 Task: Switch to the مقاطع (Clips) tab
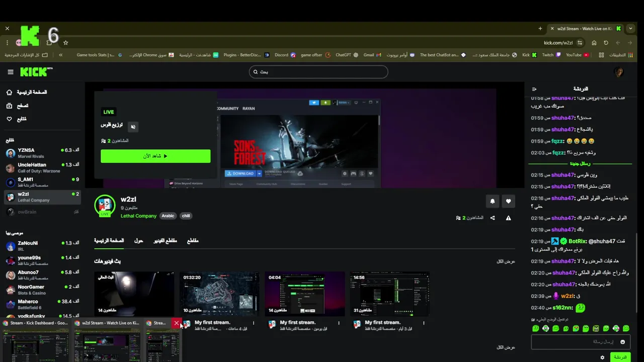(193, 241)
